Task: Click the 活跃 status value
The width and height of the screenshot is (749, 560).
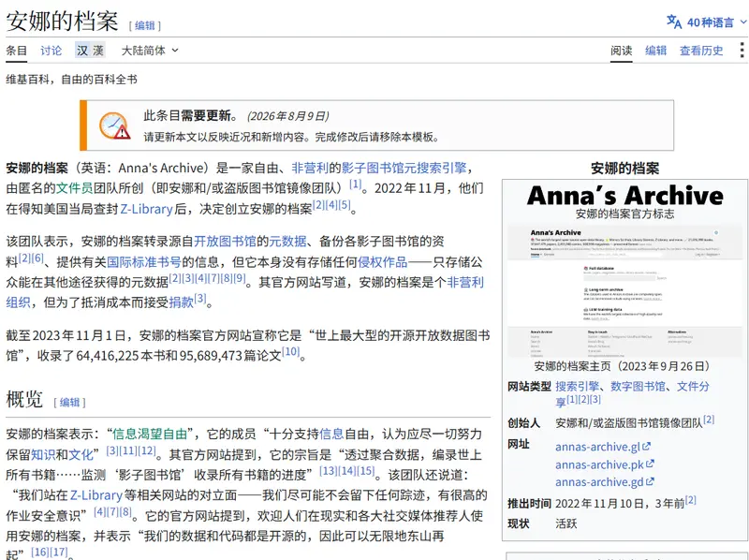Action: pos(566,523)
